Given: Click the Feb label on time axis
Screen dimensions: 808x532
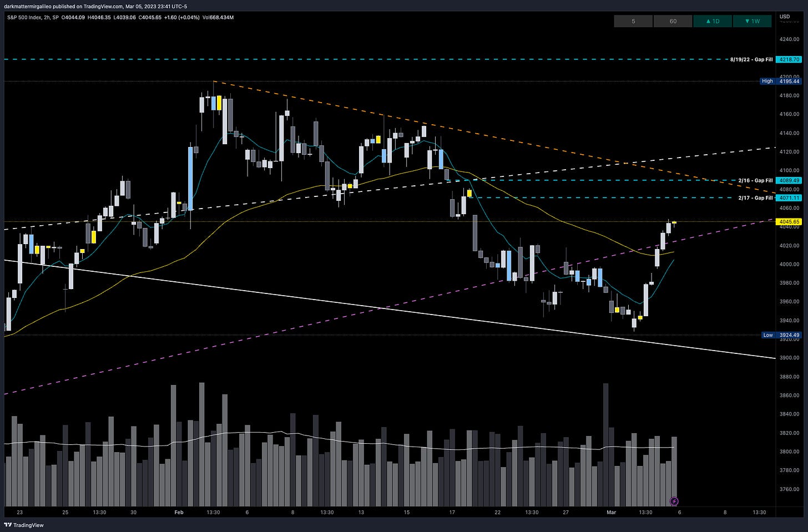Looking at the screenshot, I should [179, 513].
